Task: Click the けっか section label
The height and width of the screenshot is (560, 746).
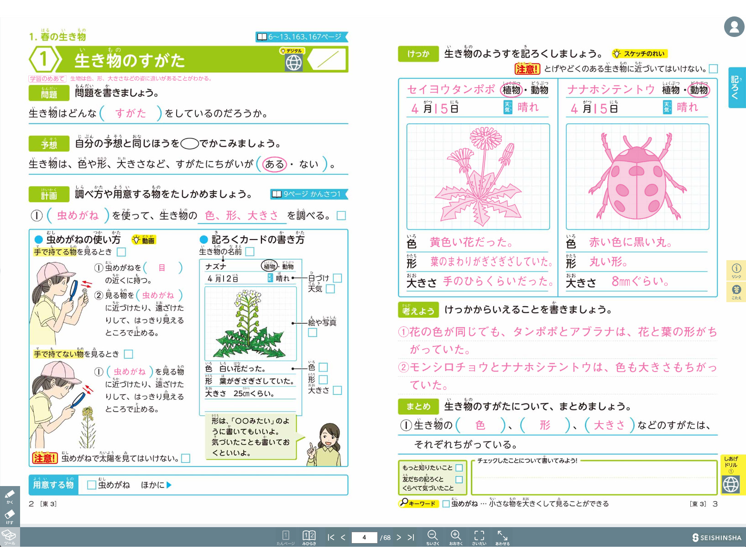Action: pos(418,53)
